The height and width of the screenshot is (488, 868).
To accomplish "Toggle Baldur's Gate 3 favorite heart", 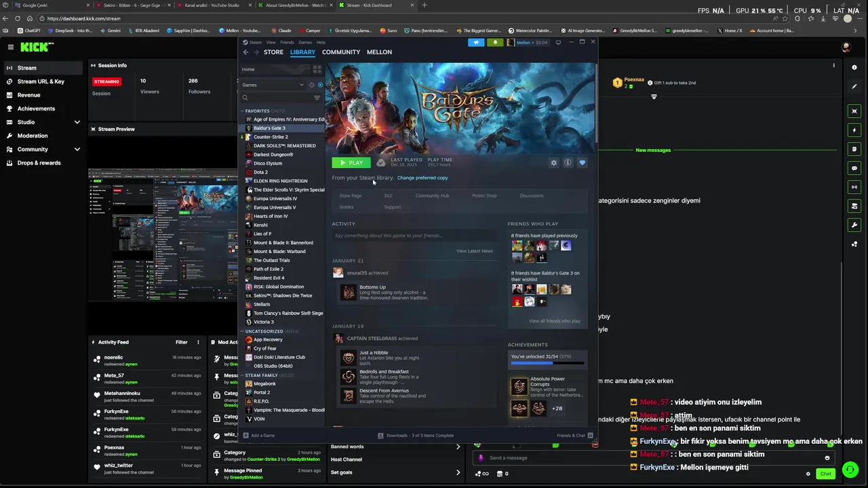I will point(582,163).
